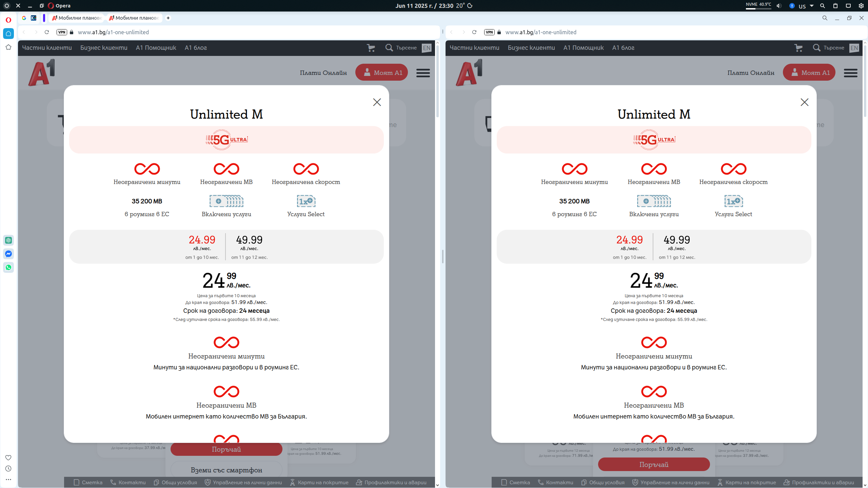Viewport: 868px width, 488px height.
Task: Open А1 Помощник in right pane
Action: (x=584, y=48)
